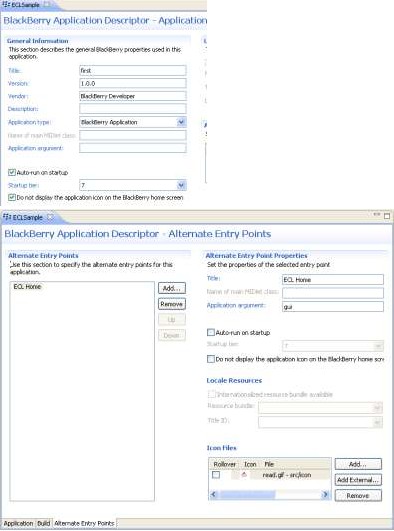The width and height of the screenshot is (394, 531).
Task: Switch to the Application tab at bottom
Action: (x=18, y=523)
